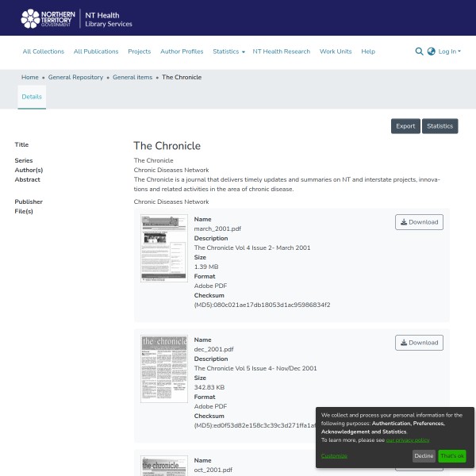Open the Projects menu item
The image size is (476, 476).
tap(140, 52)
